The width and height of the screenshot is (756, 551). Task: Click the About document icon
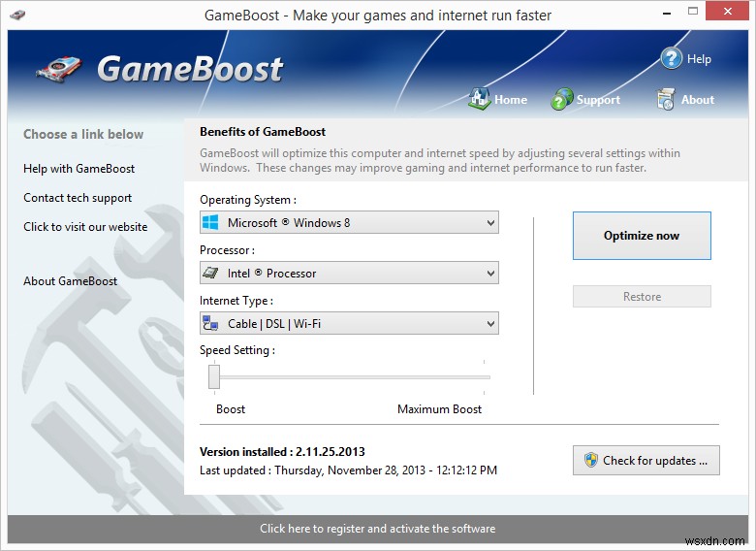pos(665,99)
